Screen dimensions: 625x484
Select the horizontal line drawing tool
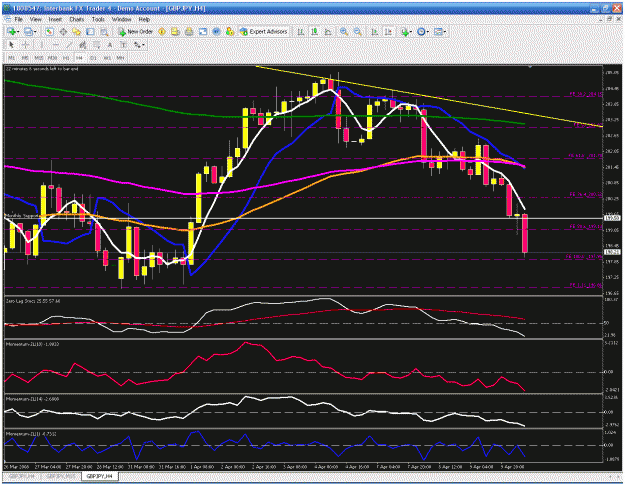pos(55,45)
